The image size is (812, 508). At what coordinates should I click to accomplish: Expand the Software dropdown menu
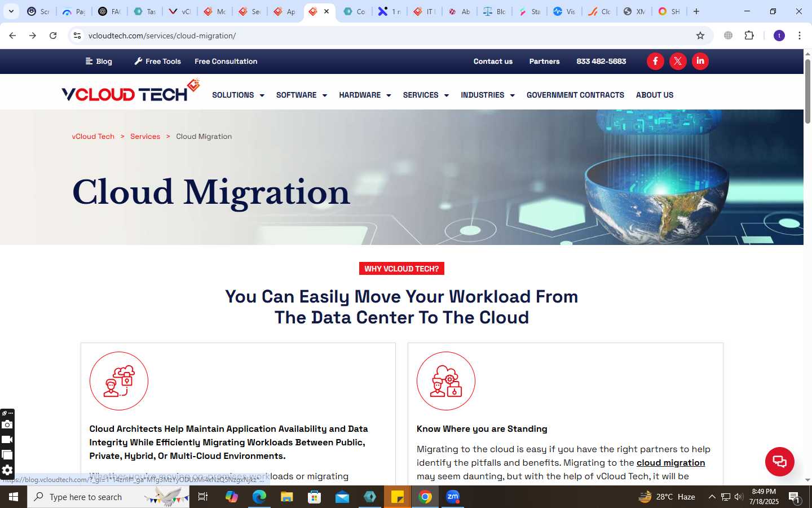pyautogui.click(x=301, y=95)
